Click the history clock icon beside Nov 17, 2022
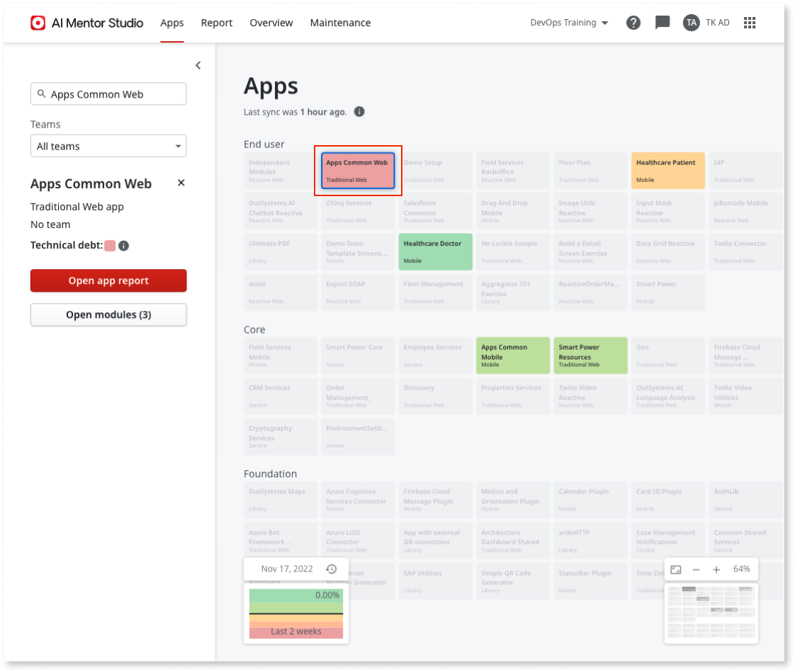 (x=331, y=568)
